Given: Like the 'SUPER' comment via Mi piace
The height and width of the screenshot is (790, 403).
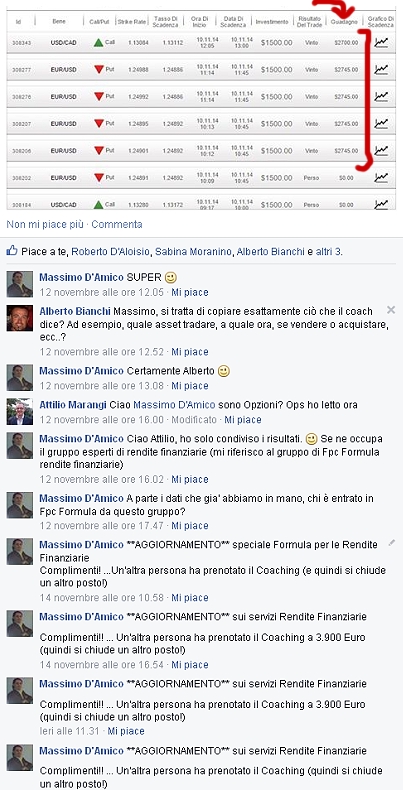Looking at the screenshot, I should click(190, 292).
